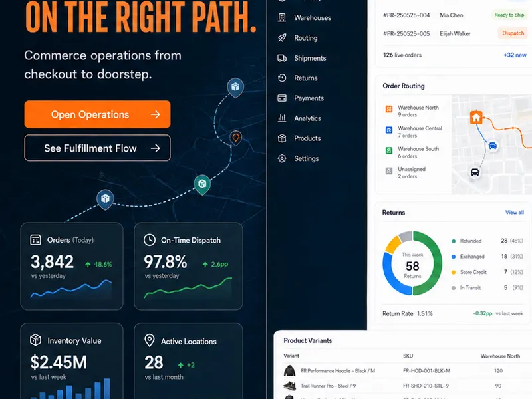Click customer name Mia Chen

coord(452,15)
